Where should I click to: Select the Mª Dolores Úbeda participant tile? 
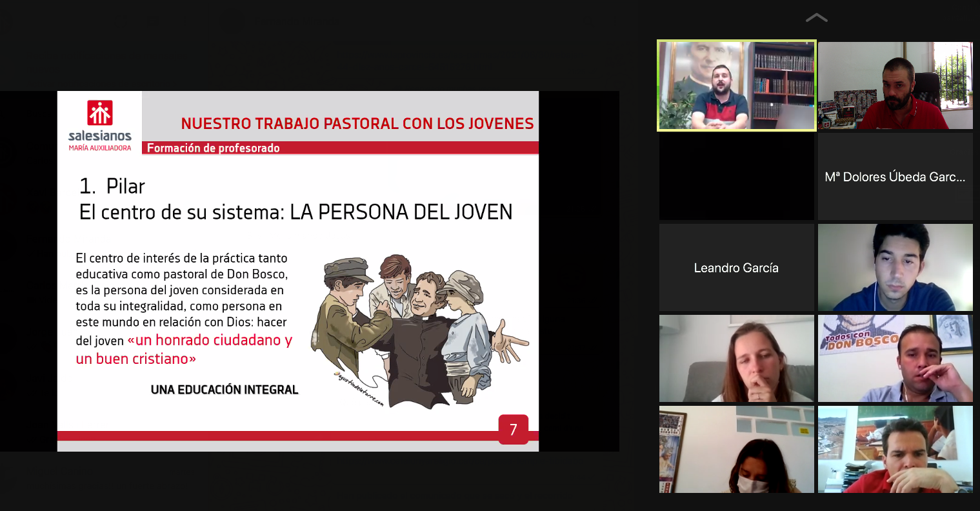(x=895, y=177)
